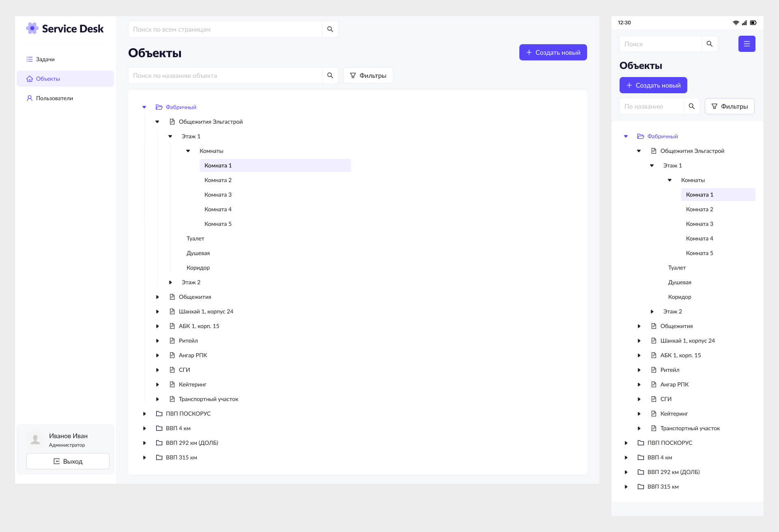Collapse the Комнаты node in desktop tree
The image size is (779, 532).
coord(188,151)
